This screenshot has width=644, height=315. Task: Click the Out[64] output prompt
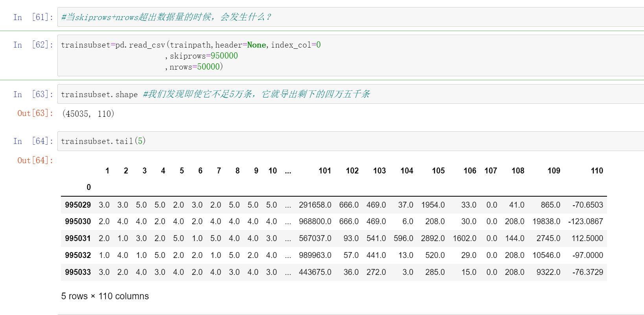tap(35, 160)
